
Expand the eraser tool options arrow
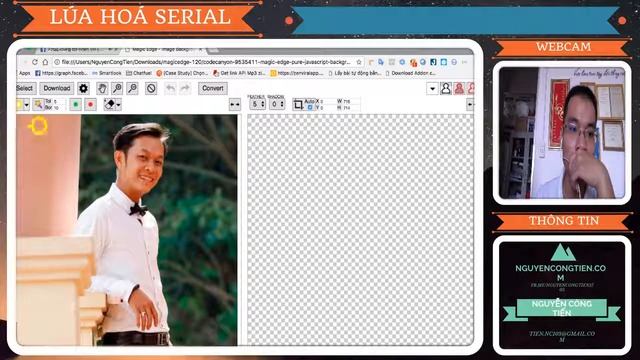118,105
